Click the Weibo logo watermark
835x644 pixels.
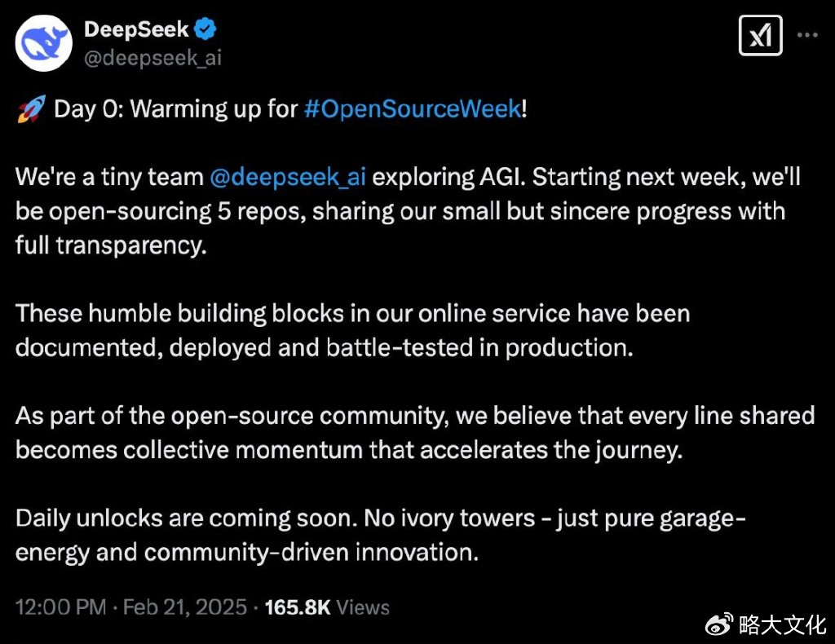pos(718,625)
